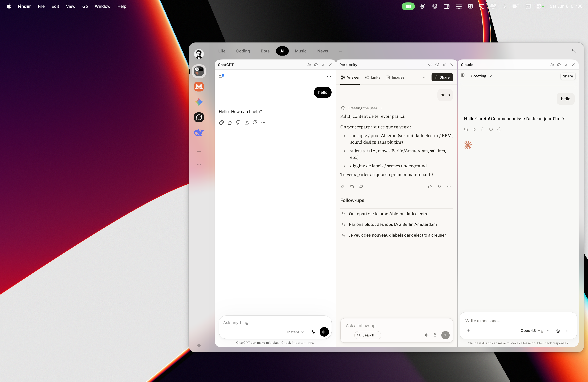Click the Claude Share button
588x382 pixels.
[568, 76]
